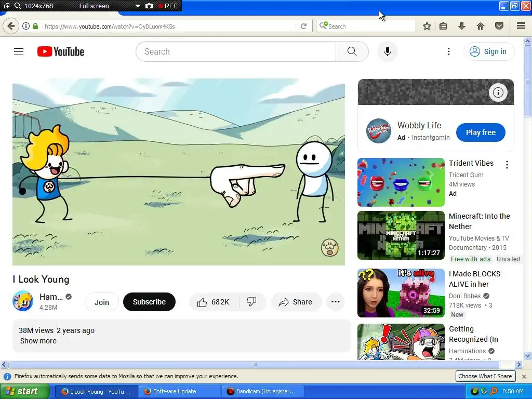
Task: Show site information icon in address bar
Action: [x=26, y=26]
